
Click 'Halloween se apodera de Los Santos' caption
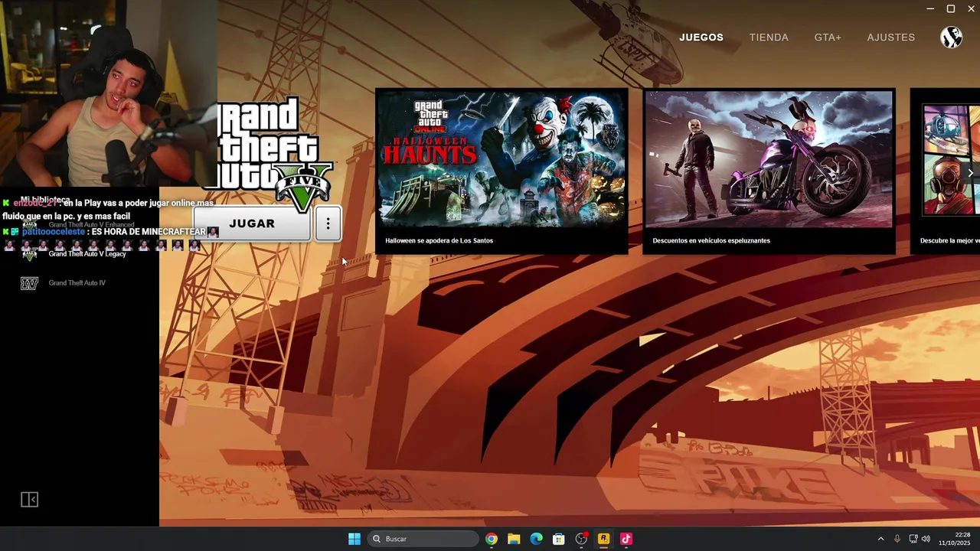coord(439,240)
